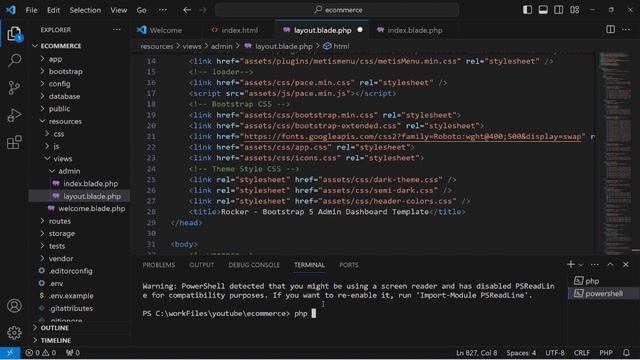Expand the bootstrap folder
This screenshot has height=360, width=640.
pyautogui.click(x=80, y=71)
